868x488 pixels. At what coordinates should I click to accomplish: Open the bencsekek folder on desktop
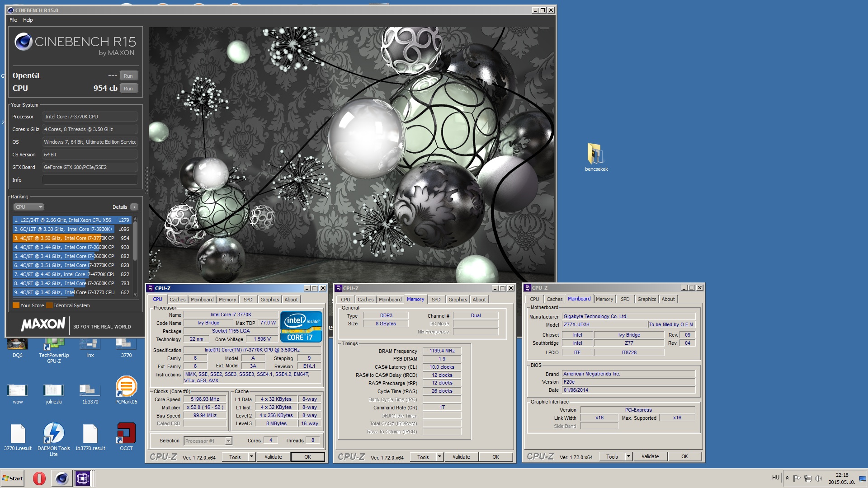[x=596, y=157]
